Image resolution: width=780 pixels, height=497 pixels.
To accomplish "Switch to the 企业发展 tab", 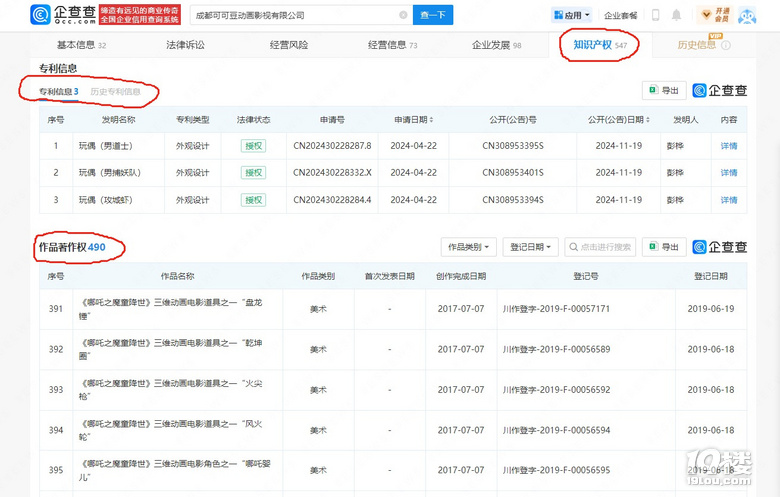I will point(496,45).
